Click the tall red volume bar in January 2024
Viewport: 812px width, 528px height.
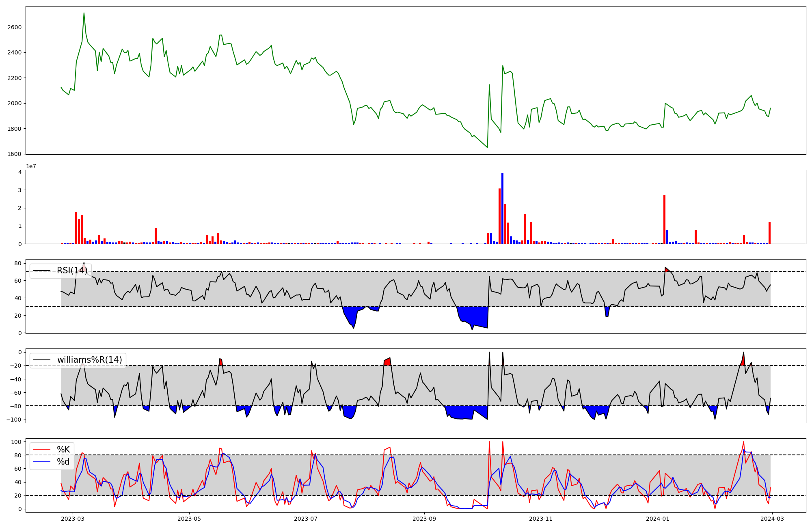pyautogui.click(x=664, y=219)
